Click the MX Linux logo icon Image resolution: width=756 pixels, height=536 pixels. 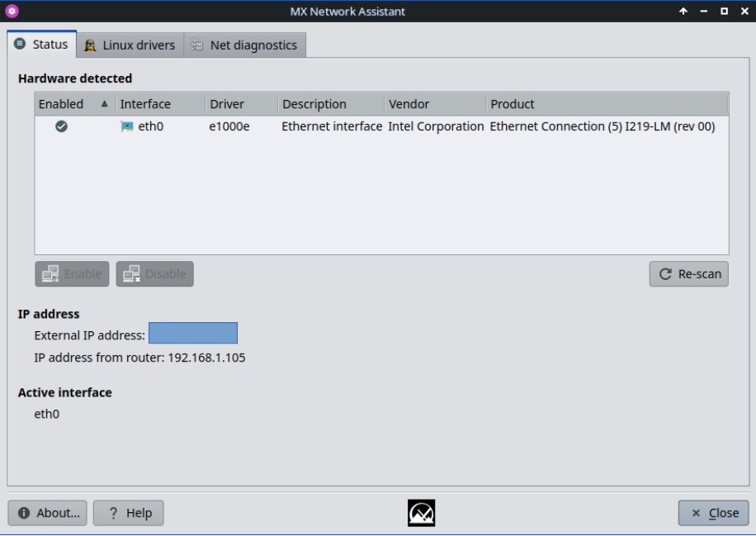tap(421, 513)
